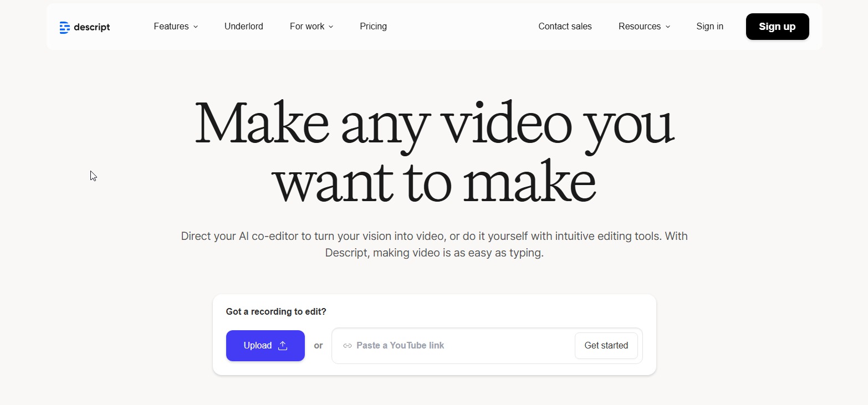
Task: Click the 'Got a recording to edit?' text
Action: click(x=276, y=312)
